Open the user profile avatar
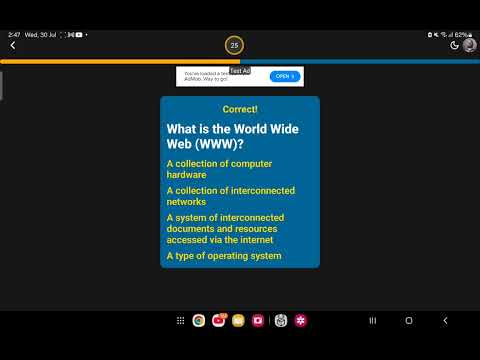480x360 pixels. click(470, 45)
